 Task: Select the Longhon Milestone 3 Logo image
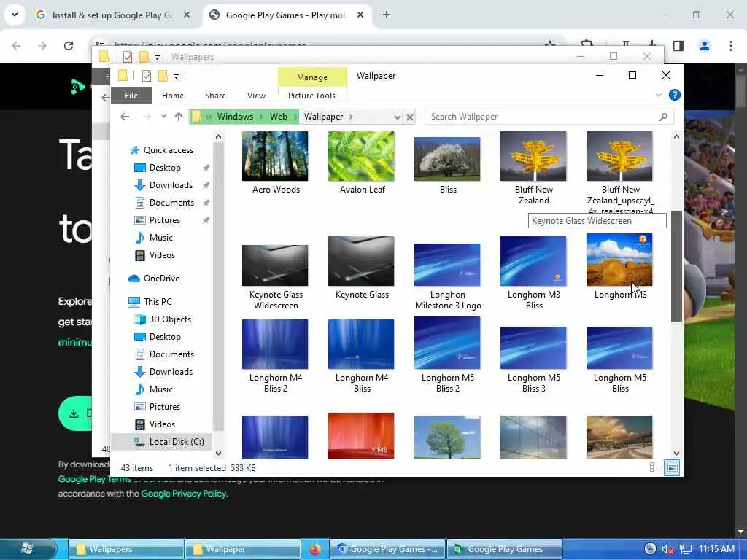447,265
